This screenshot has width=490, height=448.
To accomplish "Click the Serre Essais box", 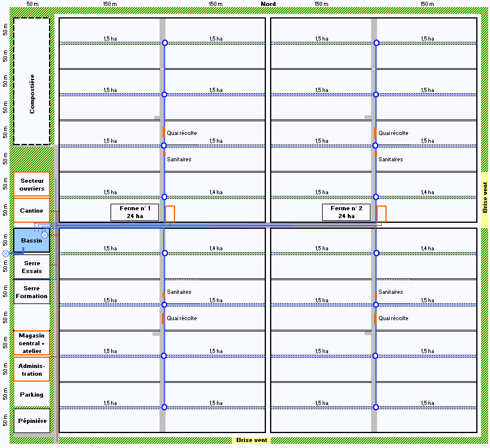I will pyautogui.click(x=32, y=267).
